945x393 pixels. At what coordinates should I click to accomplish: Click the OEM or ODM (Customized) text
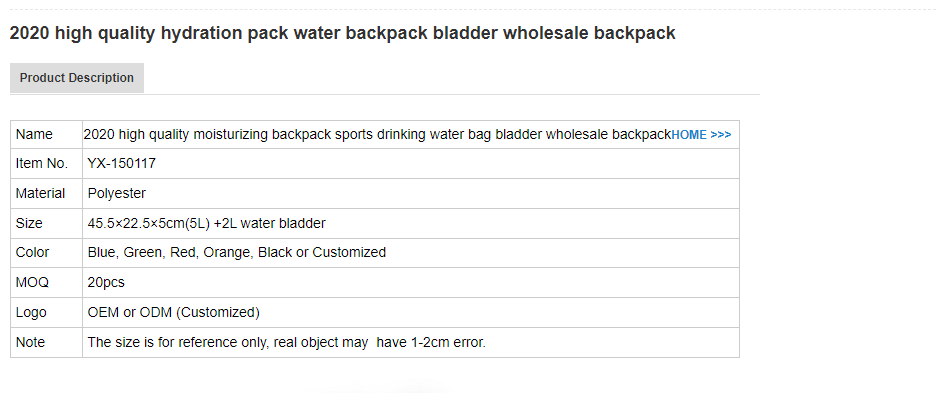point(174,312)
